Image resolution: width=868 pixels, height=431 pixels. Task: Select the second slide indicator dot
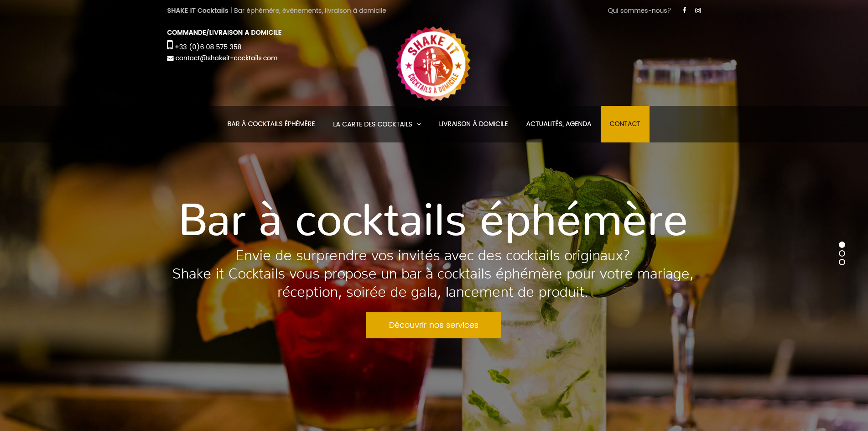[x=842, y=253]
